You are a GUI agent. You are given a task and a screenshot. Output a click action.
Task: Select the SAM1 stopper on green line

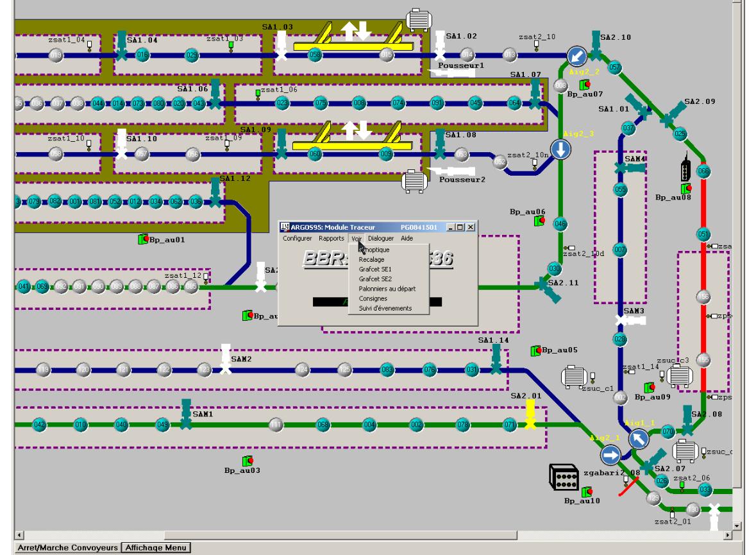coord(186,414)
